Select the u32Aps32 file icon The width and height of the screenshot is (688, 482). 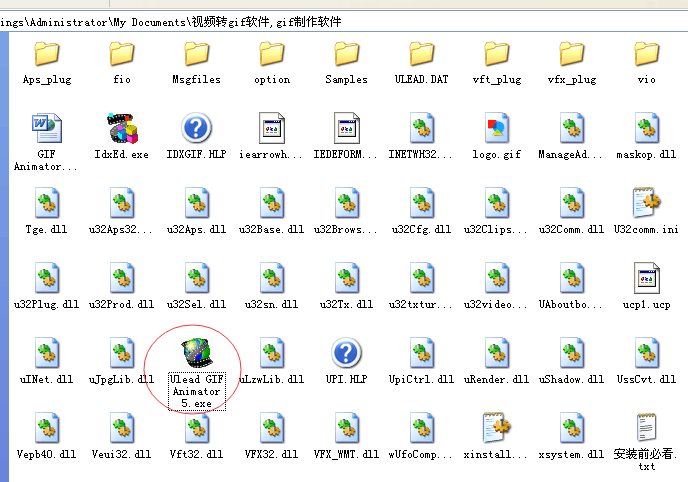pos(122,203)
